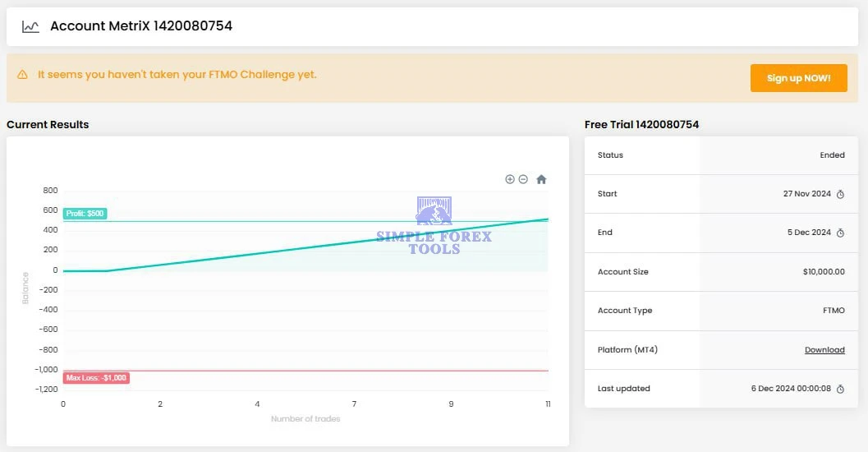868x452 pixels.
Task: Click the Number of trades axis label
Action: point(305,419)
